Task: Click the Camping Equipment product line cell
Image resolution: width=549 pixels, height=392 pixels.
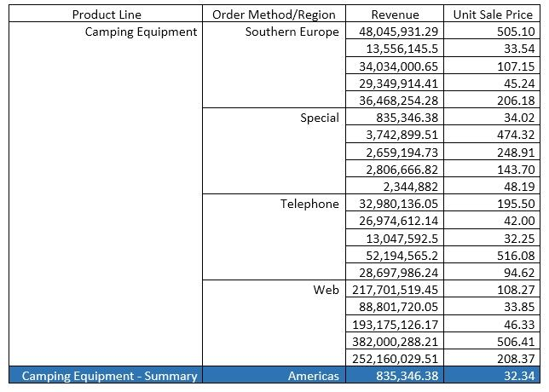Action: [141, 32]
